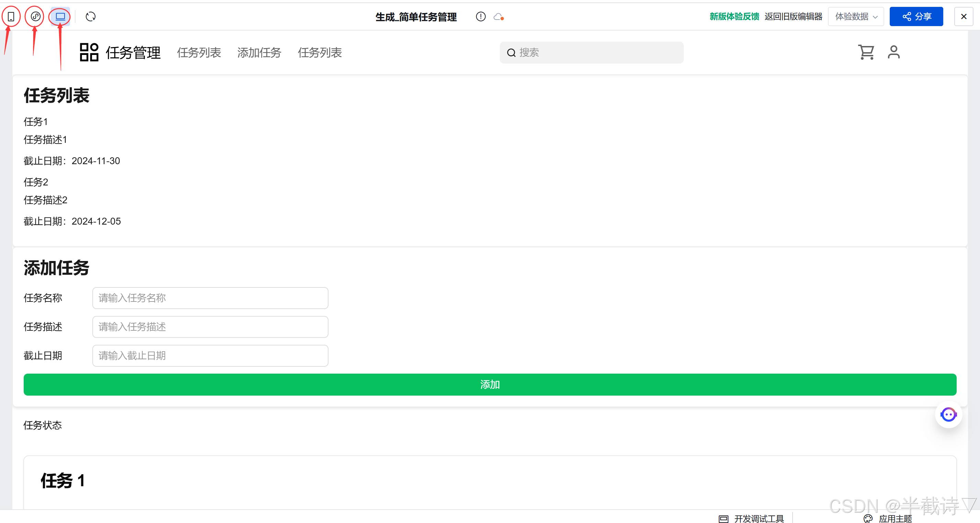Open 开发调试工具 in the bottom bar
This screenshot has height=523, width=980.
click(759, 519)
